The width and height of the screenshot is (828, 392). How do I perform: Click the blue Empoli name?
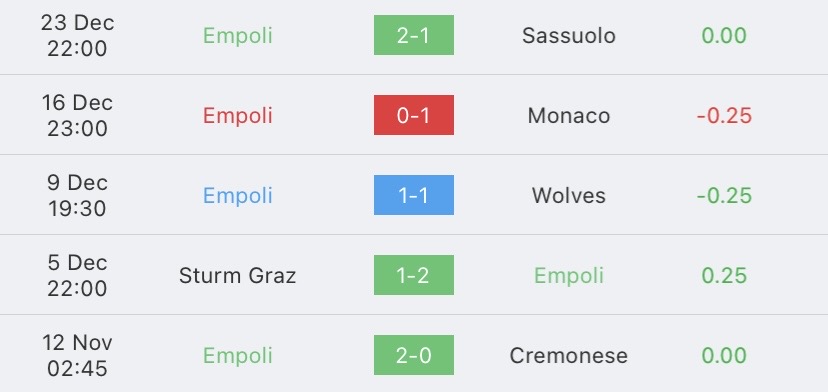238,195
